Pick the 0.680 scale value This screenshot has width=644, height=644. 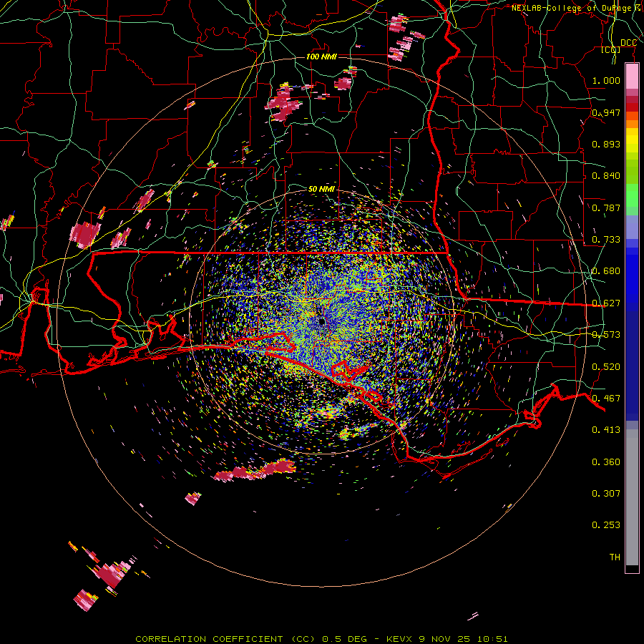(x=606, y=271)
